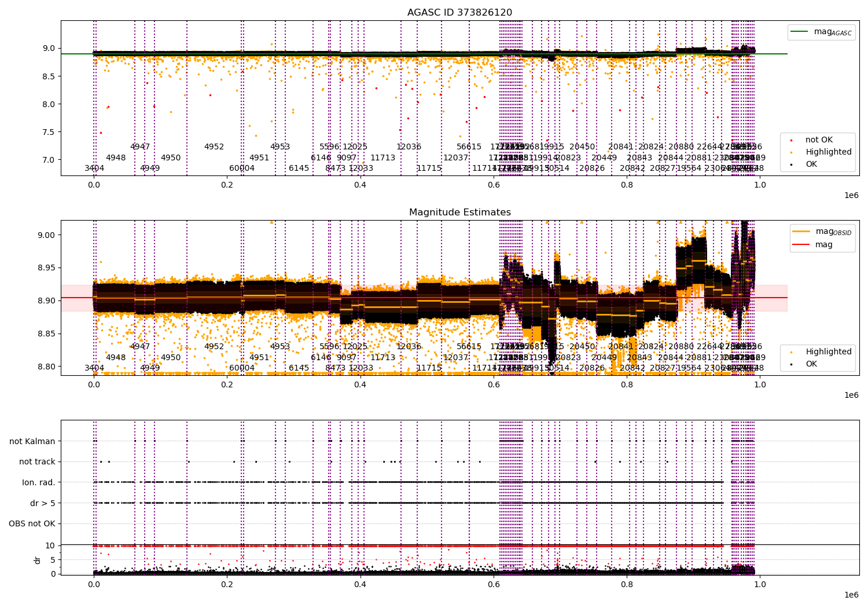Click obsid label 60004 in AGASC ID plot
Screen dimensions: 868x608
tap(242, 169)
